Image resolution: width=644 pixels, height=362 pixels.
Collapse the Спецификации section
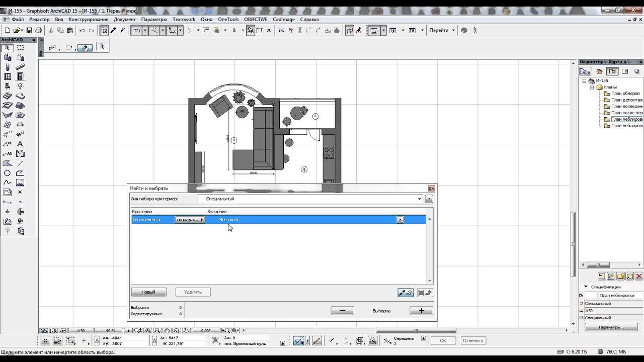click(x=586, y=287)
